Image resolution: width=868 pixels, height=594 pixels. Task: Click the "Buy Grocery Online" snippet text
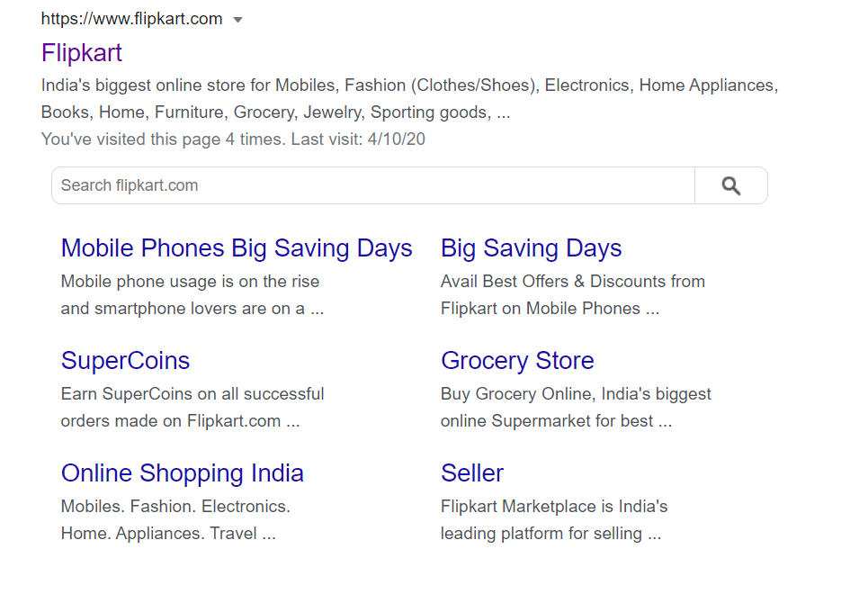pos(576,394)
